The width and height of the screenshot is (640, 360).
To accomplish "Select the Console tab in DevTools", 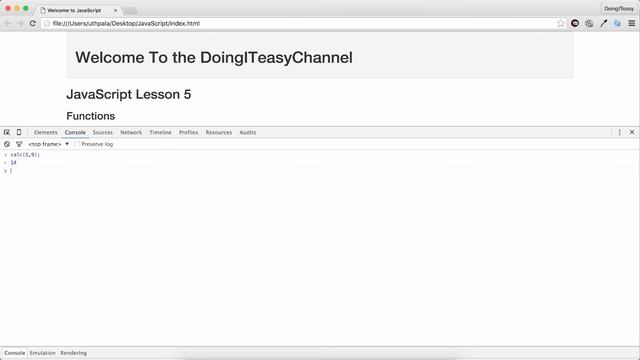I will 75,132.
